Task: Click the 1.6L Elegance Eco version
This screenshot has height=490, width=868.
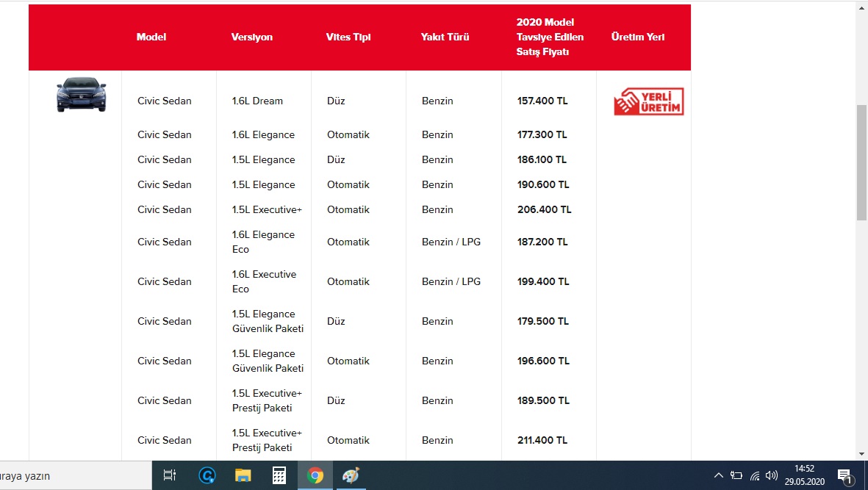Action: click(x=264, y=242)
